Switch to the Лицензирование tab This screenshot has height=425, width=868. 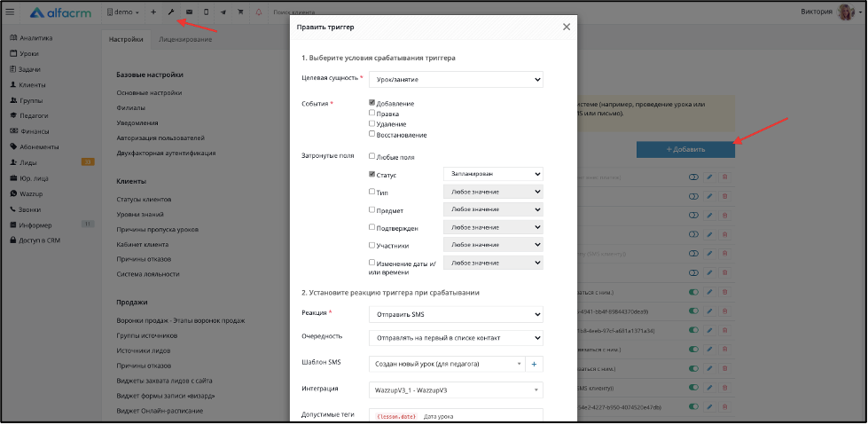[x=185, y=39]
